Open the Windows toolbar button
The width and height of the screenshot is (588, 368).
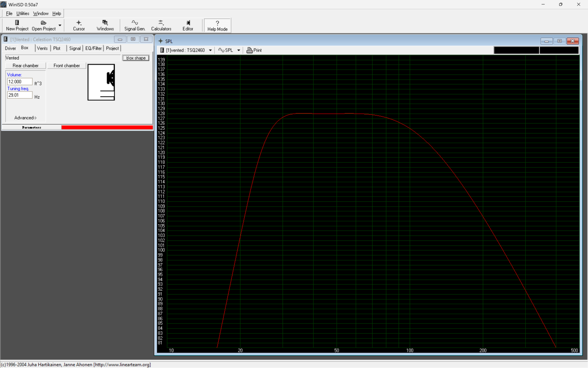point(105,25)
